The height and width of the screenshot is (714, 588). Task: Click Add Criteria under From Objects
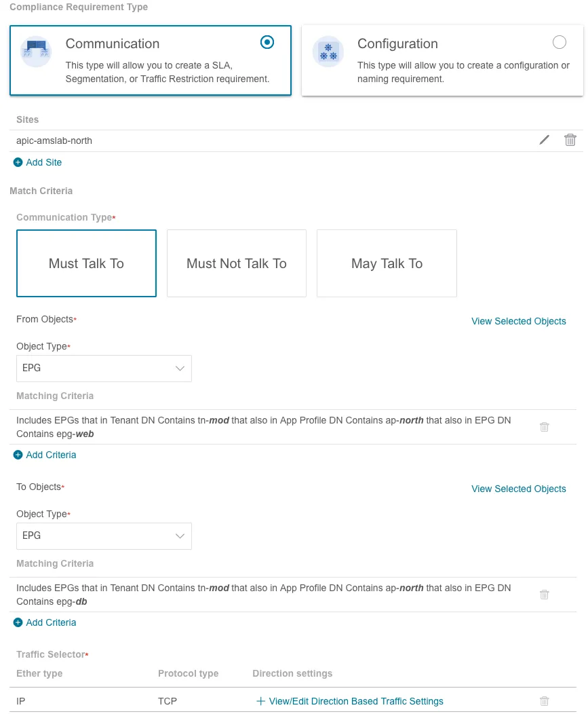tap(50, 455)
